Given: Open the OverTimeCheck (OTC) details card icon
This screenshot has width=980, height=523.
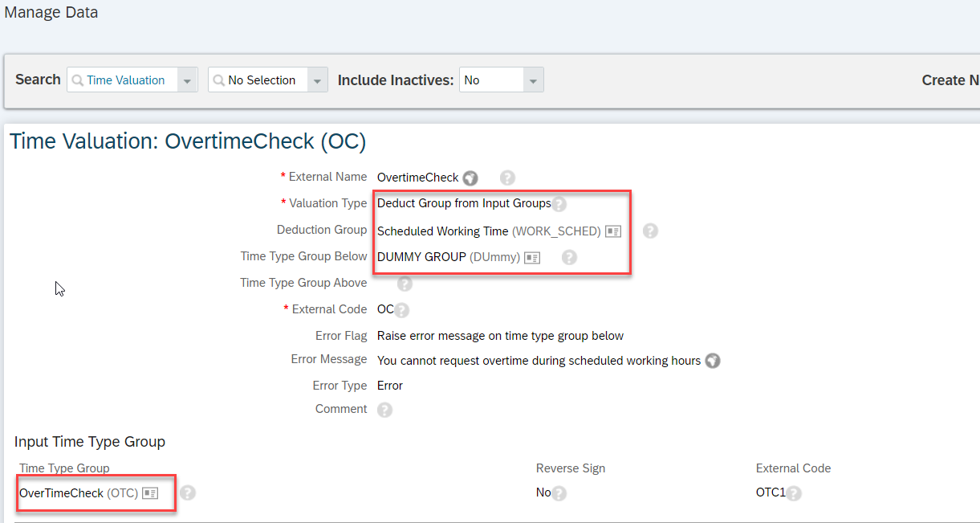Looking at the screenshot, I should [x=150, y=493].
